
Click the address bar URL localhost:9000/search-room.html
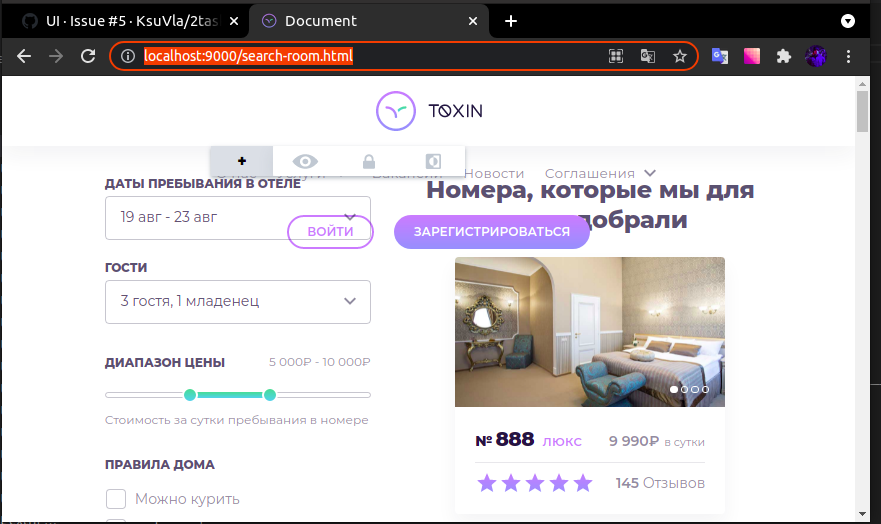[x=248, y=56]
